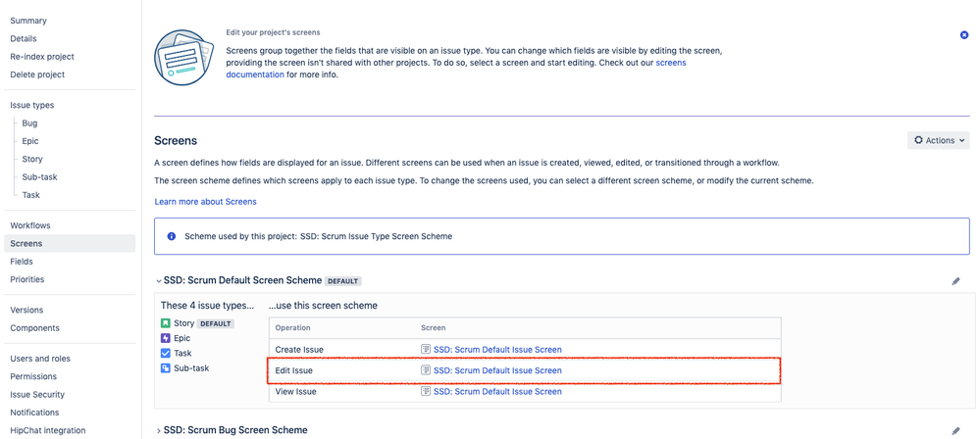
Task: Select Re-index project in the sidebar
Action: coord(42,57)
